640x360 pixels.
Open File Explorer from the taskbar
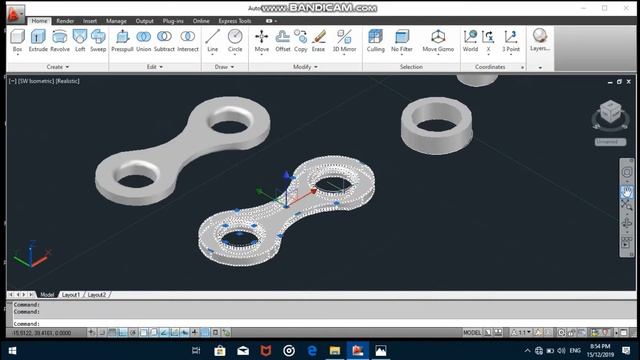point(335,351)
